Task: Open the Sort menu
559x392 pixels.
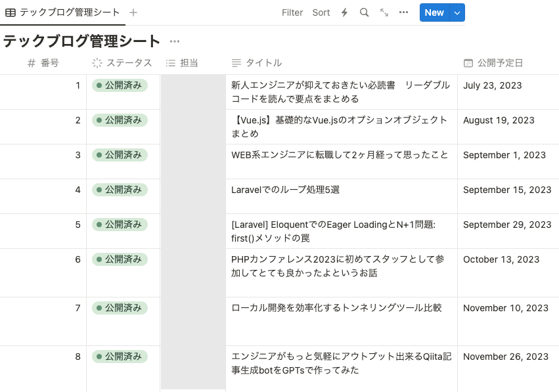Action: 321,12
